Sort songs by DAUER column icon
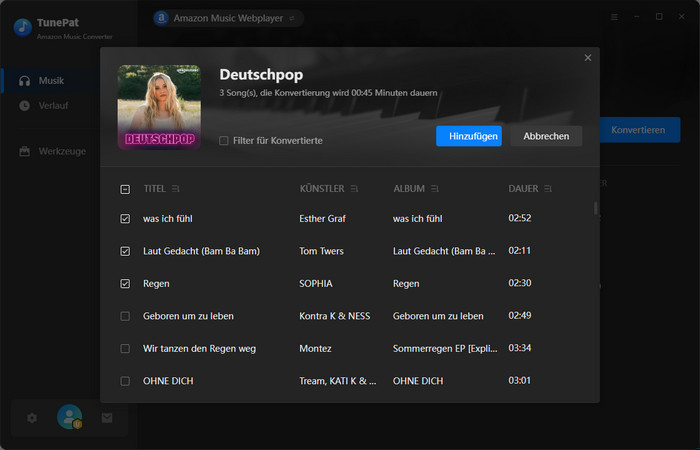The image size is (700, 450). click(548, 189)
